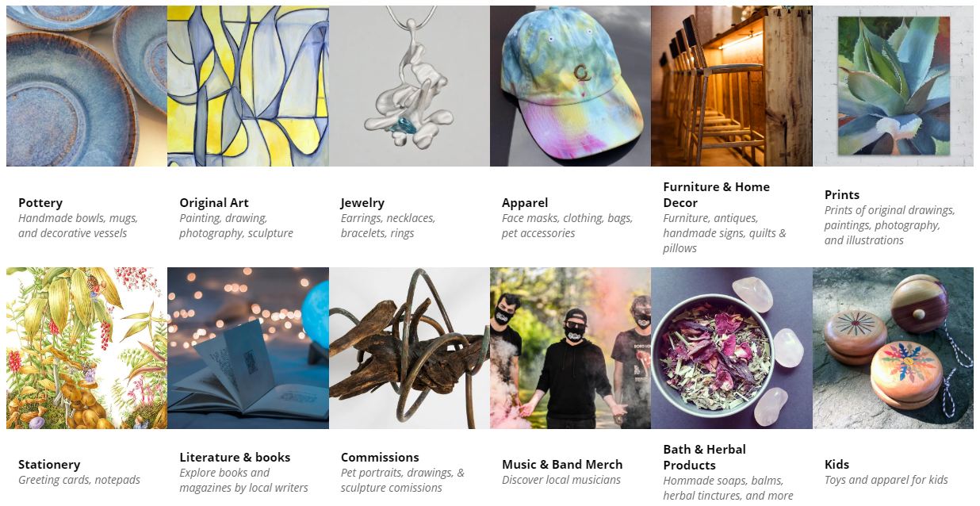Select the driftwood sculpture Commissions image
Image resolution: width=980 pixels, height=506 pixels.
pos(409,348)
